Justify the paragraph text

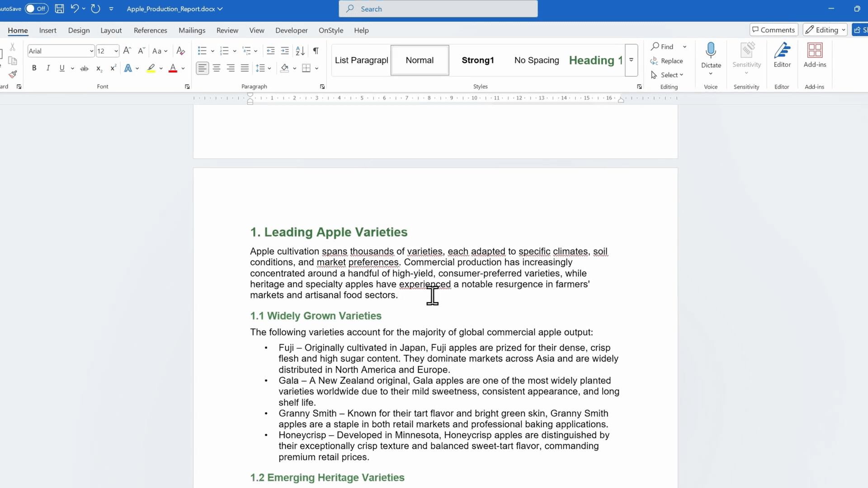[245, 68]
